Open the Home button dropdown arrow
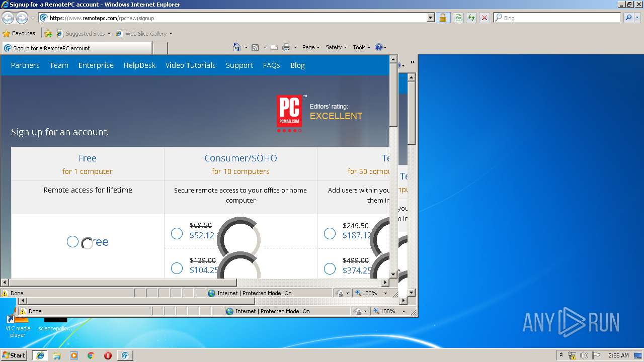Screen dimensions: 644x362 pyautogui.click(x=246, y=47)
